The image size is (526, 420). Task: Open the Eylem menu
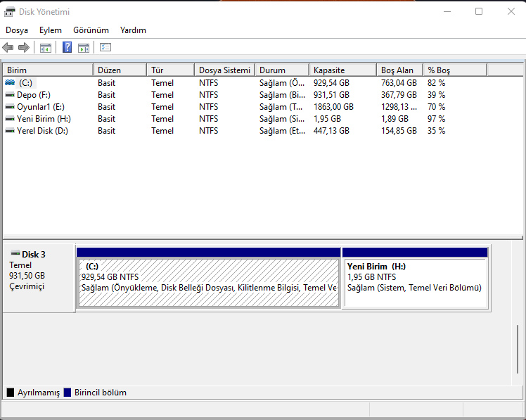point(51,30)
